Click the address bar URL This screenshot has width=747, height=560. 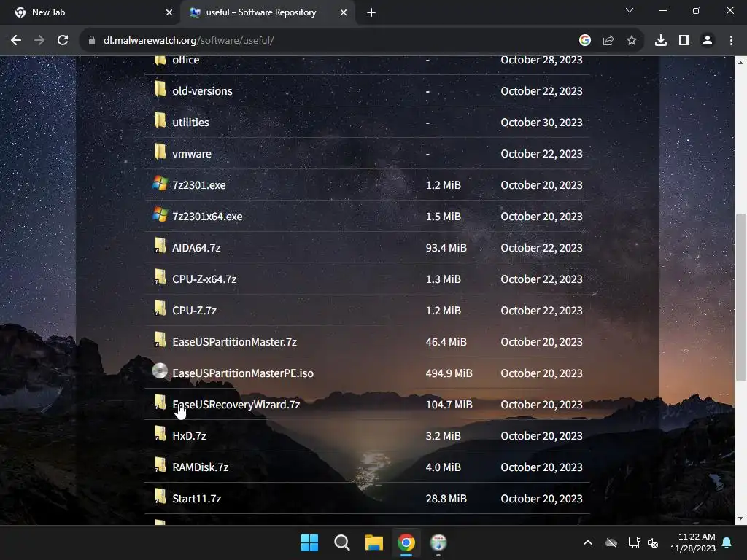[189, 41]
